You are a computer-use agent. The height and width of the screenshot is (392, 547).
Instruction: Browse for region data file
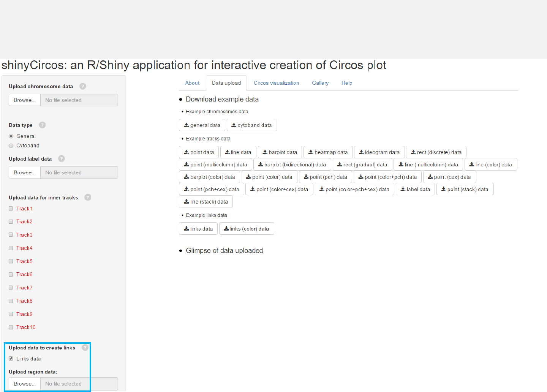point(25,384)
